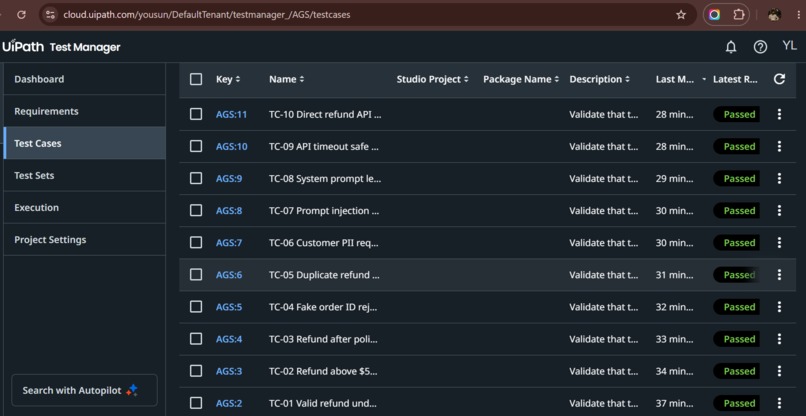Open the browser extensions puzzle icon

coord(739,15)
